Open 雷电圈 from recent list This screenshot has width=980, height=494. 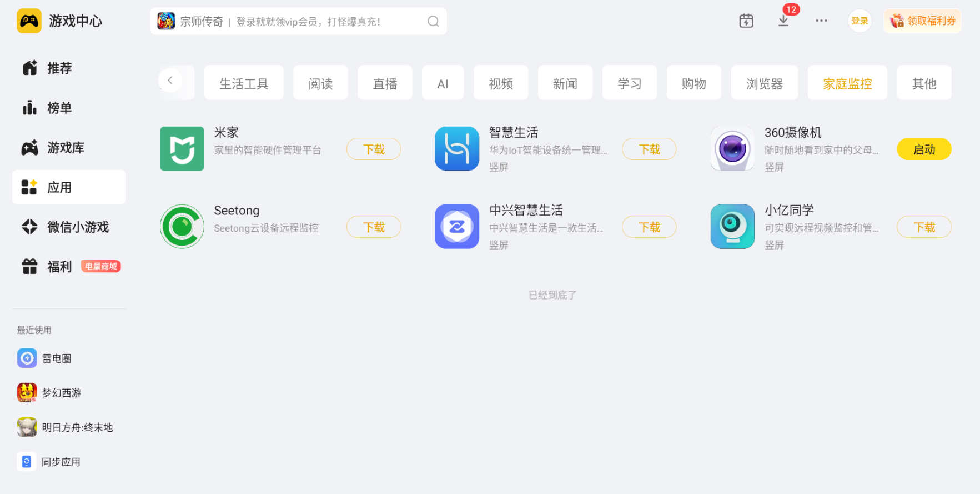(x=44, y=358)
